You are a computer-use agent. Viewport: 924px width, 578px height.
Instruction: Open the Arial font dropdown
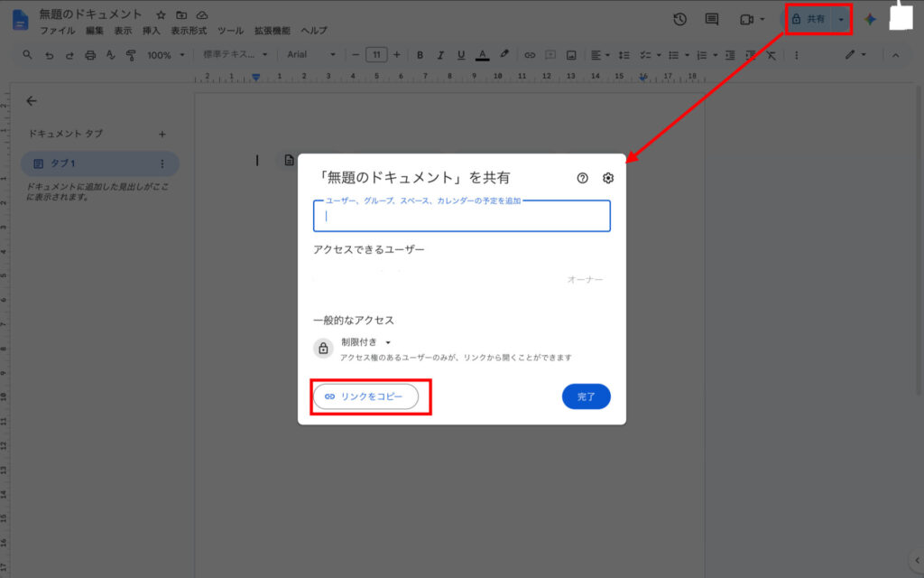tap(311, 54)
